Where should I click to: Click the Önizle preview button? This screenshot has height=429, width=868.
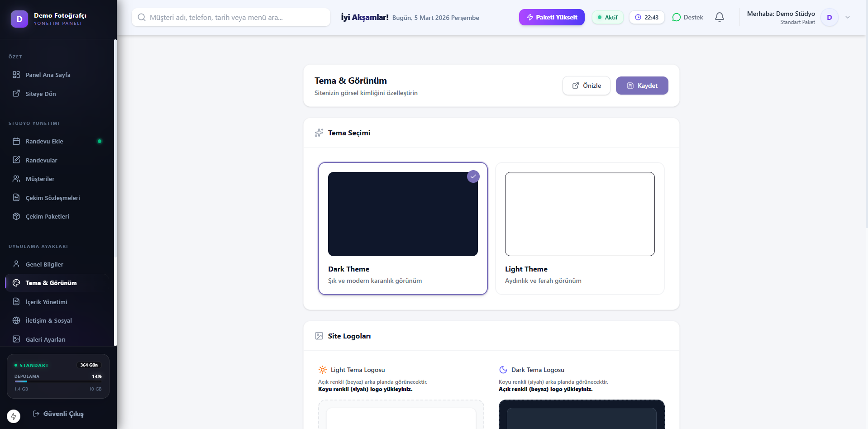[586, 86]
